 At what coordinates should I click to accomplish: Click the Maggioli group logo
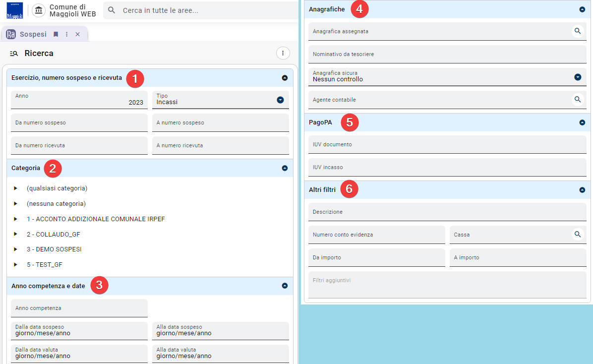pyautogui.click(x=15, y=10)
